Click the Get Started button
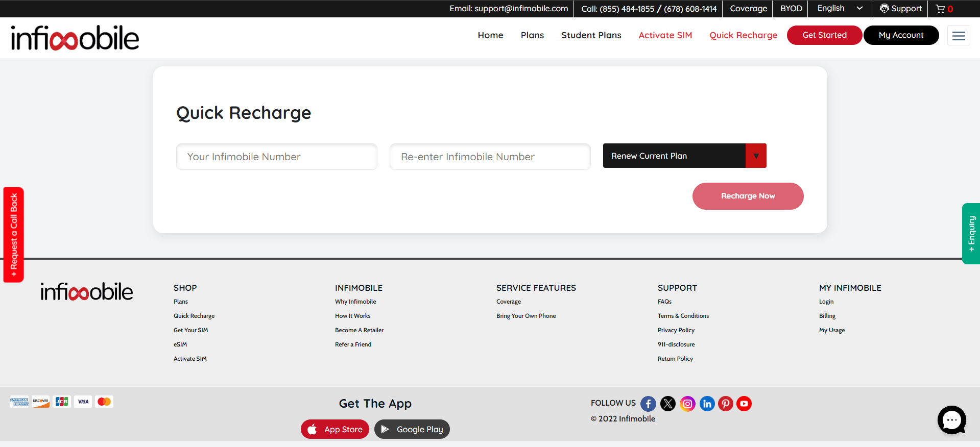The image size is (980, 447). coord(825,35)
